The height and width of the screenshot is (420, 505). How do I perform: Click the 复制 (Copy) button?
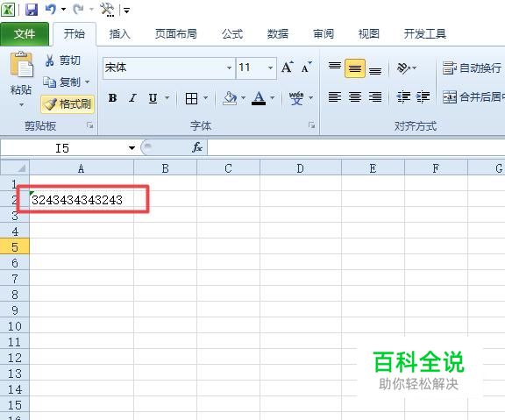tap(62, 82)
